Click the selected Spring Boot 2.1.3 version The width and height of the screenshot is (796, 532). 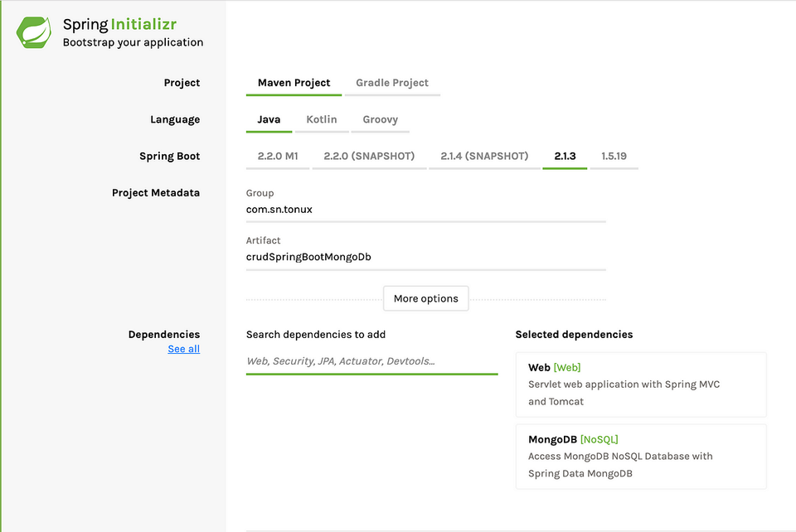(x=565, y=156)
